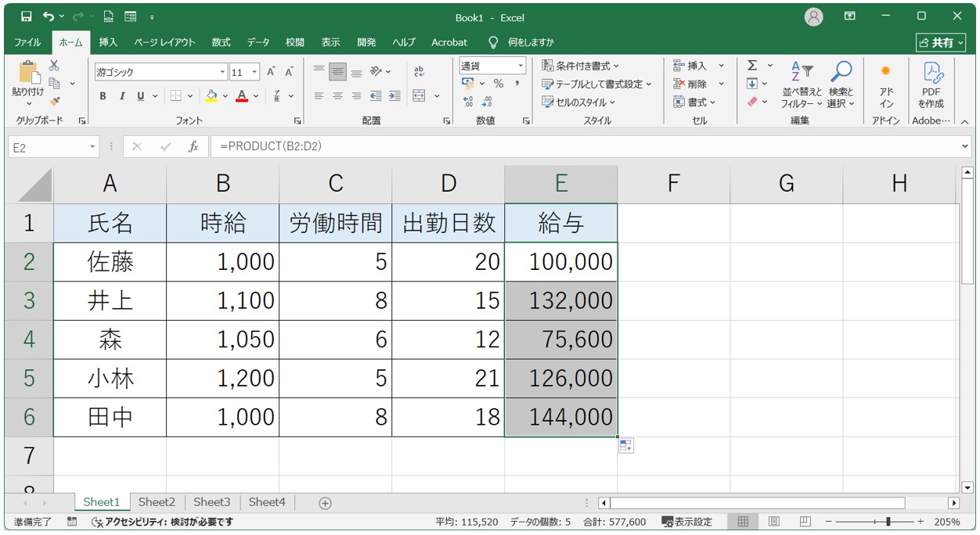Toggle Align Right horizontal alignment
980x535 pixels.
356,96
